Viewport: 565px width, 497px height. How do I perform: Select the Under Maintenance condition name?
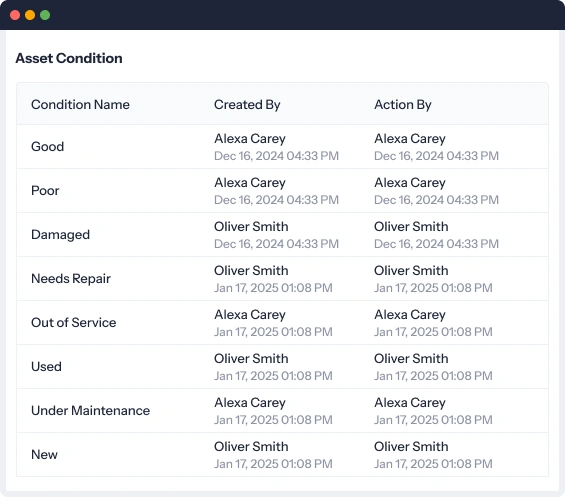click(x=90, y=411)
